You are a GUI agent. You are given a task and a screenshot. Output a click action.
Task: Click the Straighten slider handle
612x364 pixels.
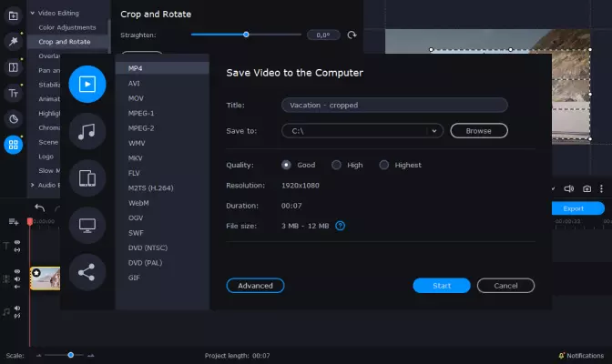246,35
